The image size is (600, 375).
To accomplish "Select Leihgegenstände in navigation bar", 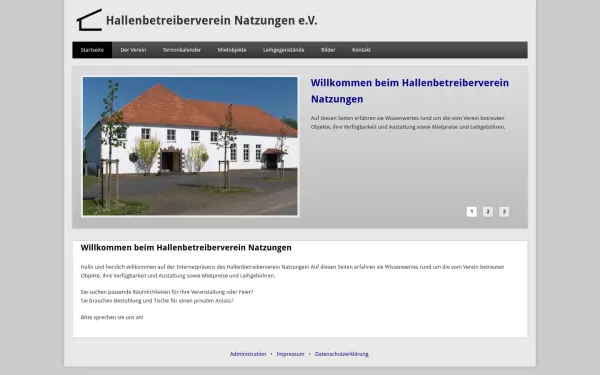I will coord(284,50).
